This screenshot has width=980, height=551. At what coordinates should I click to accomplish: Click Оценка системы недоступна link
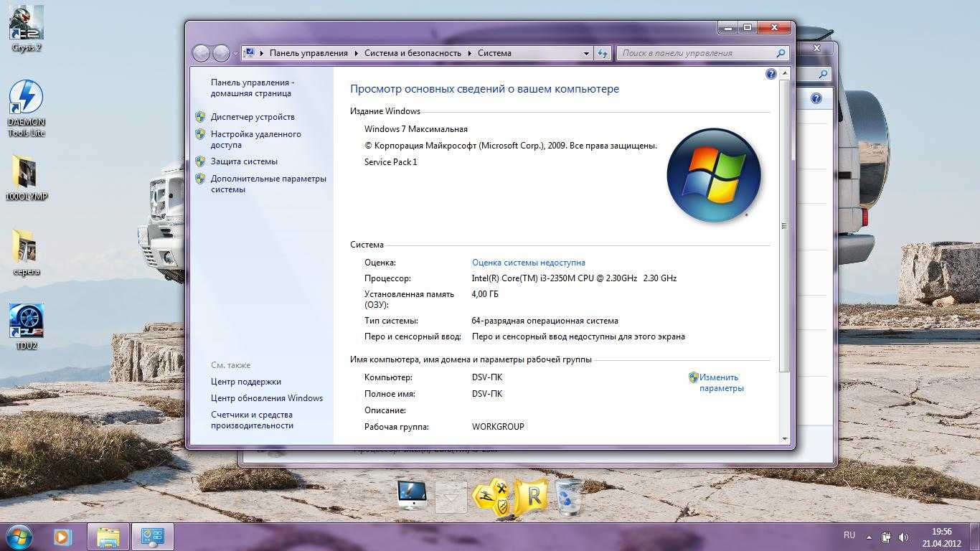(x=529, y=263)
